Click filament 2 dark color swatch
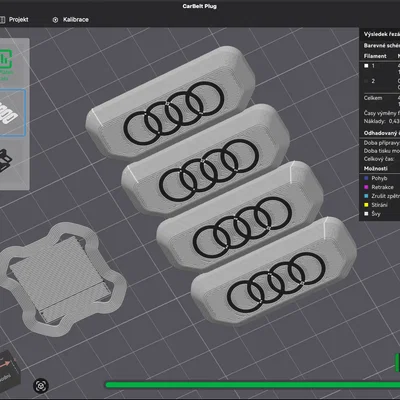Screen dimensions: 400x400 click(x=366, y=81)
